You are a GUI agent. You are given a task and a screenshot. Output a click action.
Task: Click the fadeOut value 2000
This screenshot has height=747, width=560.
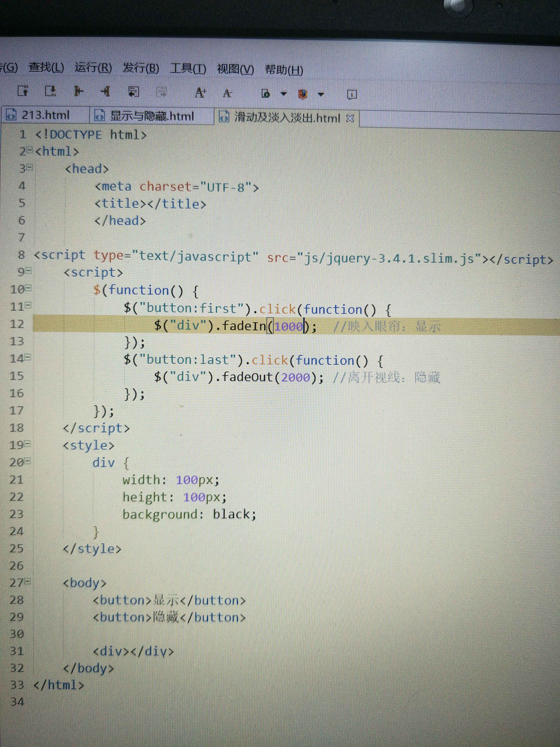pos(296,377)
